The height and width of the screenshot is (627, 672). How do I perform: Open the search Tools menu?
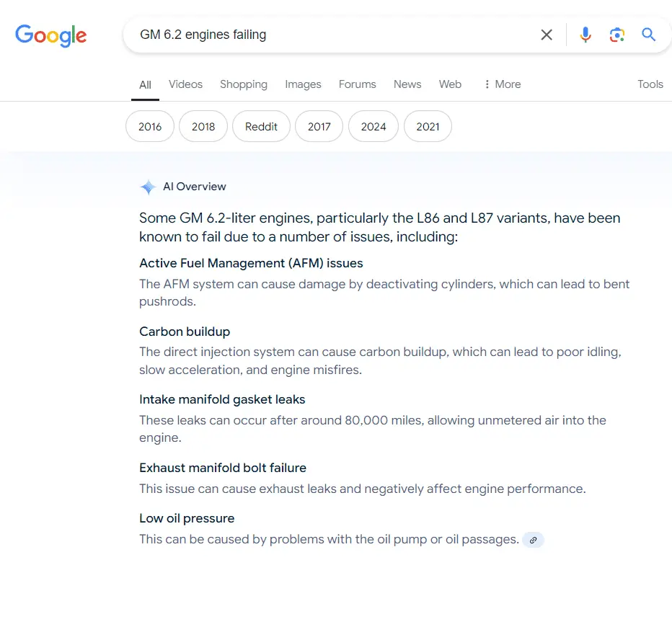pyautogui.click(x=650, y=84)
